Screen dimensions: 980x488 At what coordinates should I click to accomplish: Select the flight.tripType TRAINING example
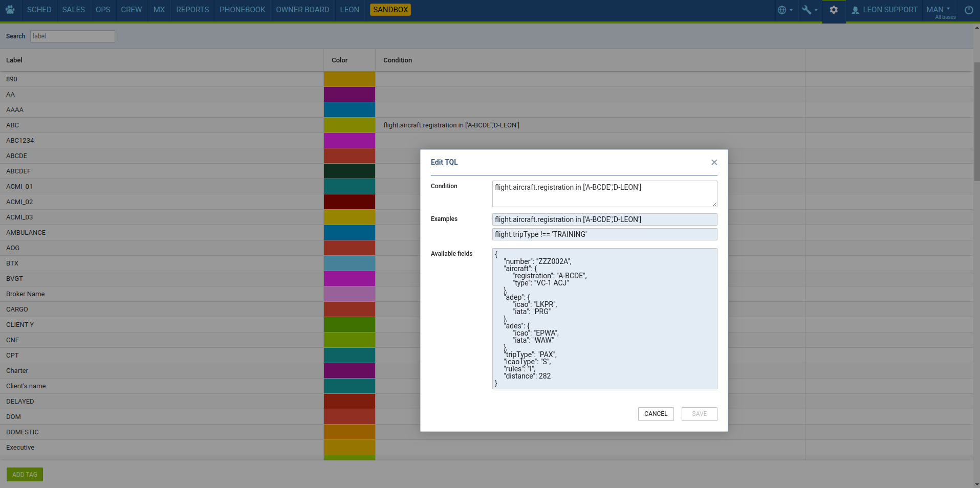[604, 234]
